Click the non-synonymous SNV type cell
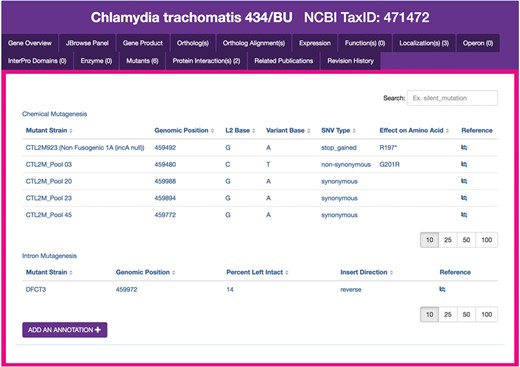The image size is (520, 367). tap(346, 164)
